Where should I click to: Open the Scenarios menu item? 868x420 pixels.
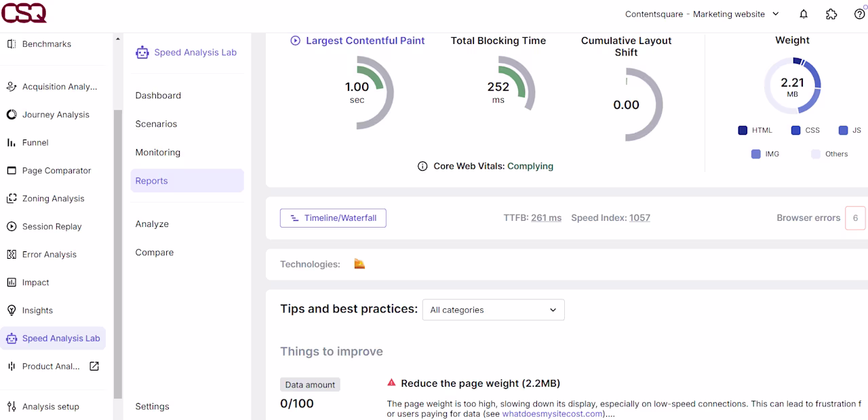pyautogui.click(x=187, y=124)
